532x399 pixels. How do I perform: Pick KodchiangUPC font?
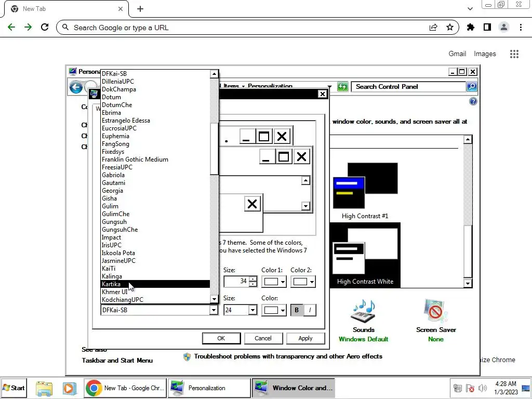coord(155,300)
